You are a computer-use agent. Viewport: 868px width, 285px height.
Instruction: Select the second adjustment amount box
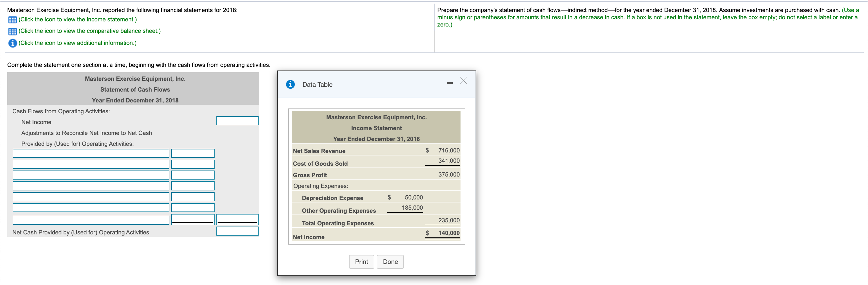193,164
